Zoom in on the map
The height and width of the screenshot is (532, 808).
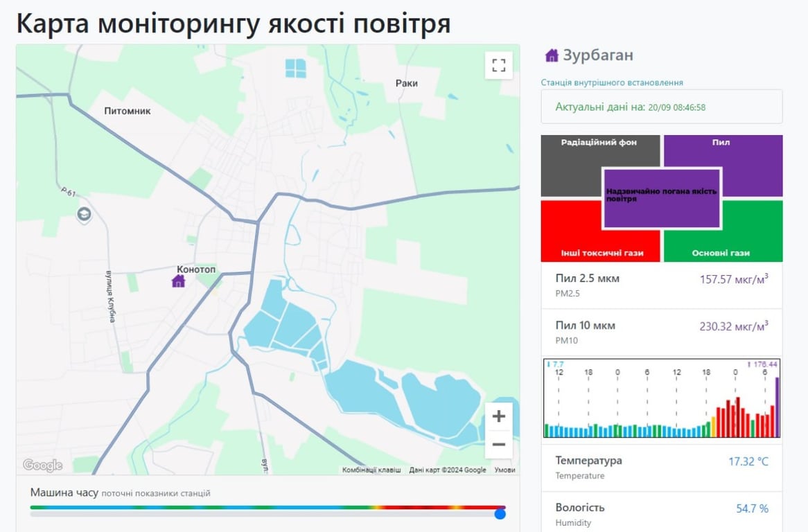click(498, 417)
